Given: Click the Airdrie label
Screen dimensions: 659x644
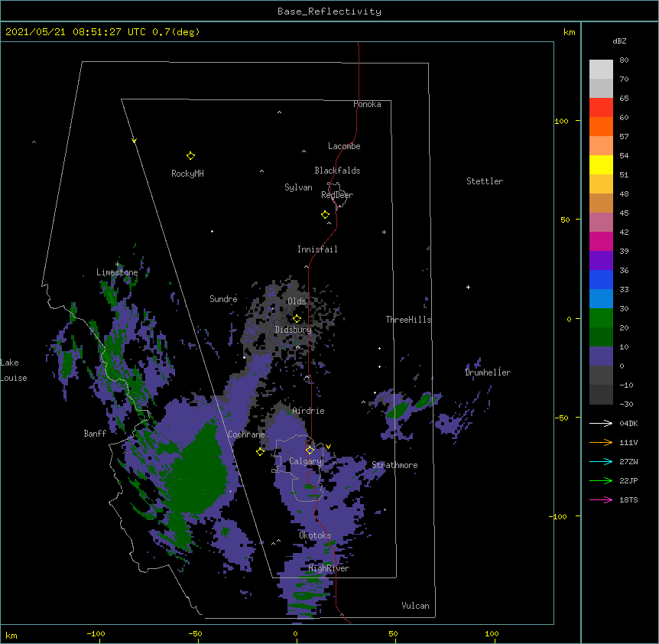Looking at the screenshot, I should (309, 411).
